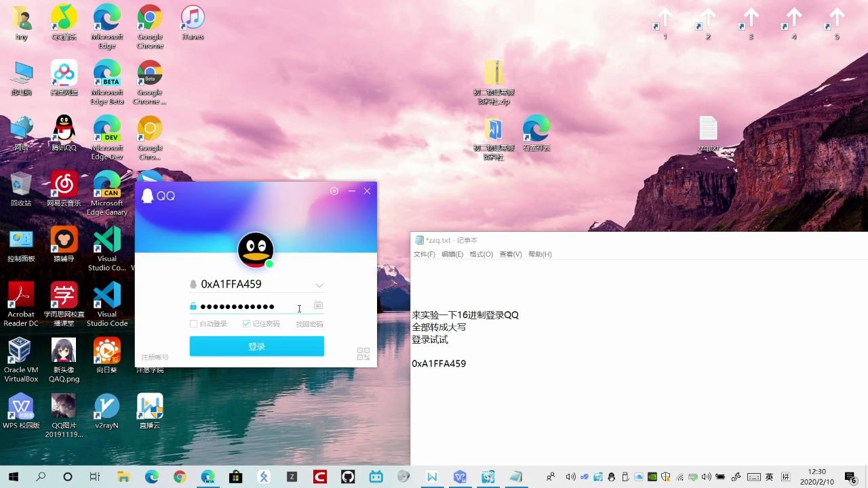Select the zip archive file on desktop
This screenshot has height=488, width=868.
(x=494, y=82)
